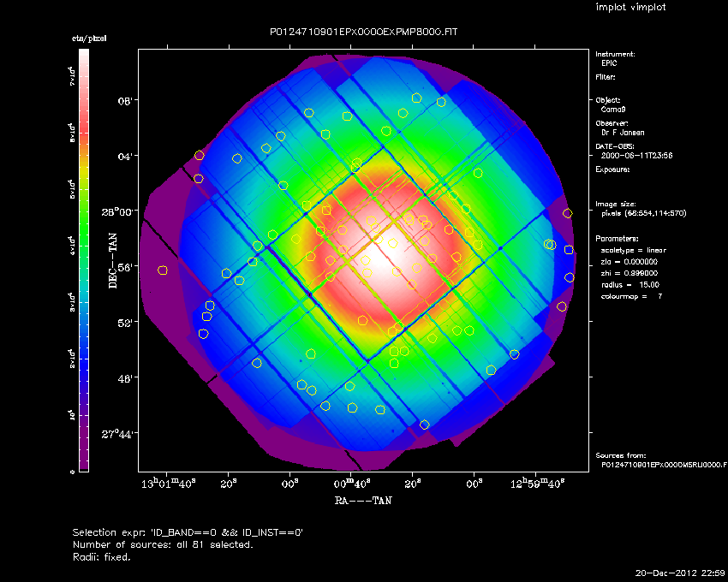Click the 'radius = 15.00' parameter
This screenshot has width=728, height=582.
(x=630, y=285)
